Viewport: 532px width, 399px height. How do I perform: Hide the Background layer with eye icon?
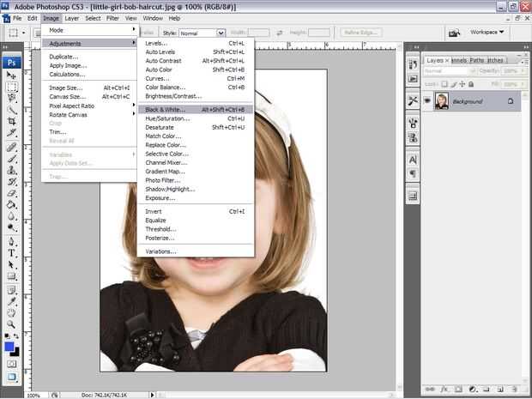coord(427,100)
